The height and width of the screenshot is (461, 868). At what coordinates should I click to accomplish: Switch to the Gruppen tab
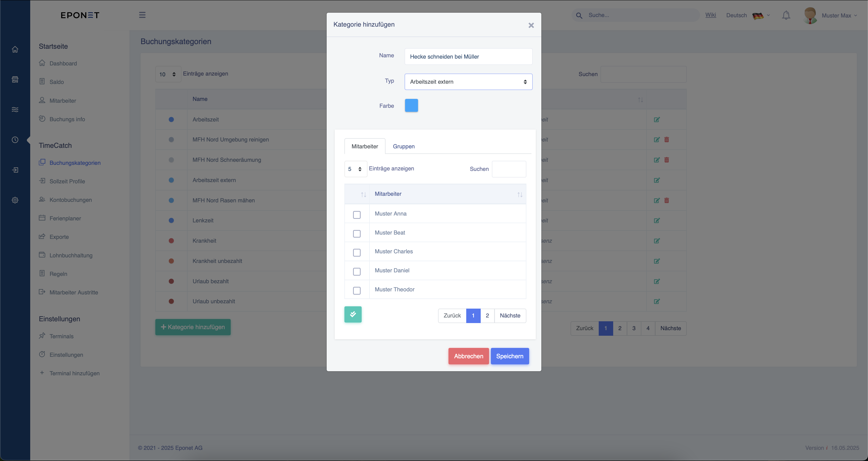tap(403, 146)
